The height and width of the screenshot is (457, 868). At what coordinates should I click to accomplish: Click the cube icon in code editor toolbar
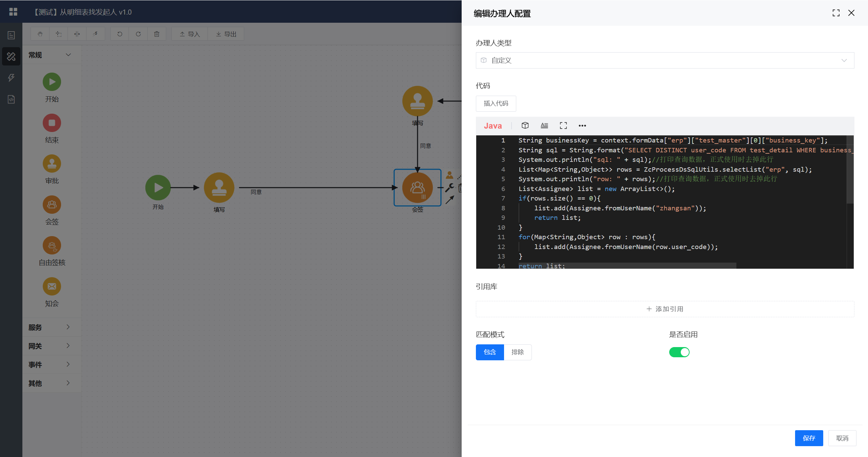pyautogui.click(x=525, y=126)
